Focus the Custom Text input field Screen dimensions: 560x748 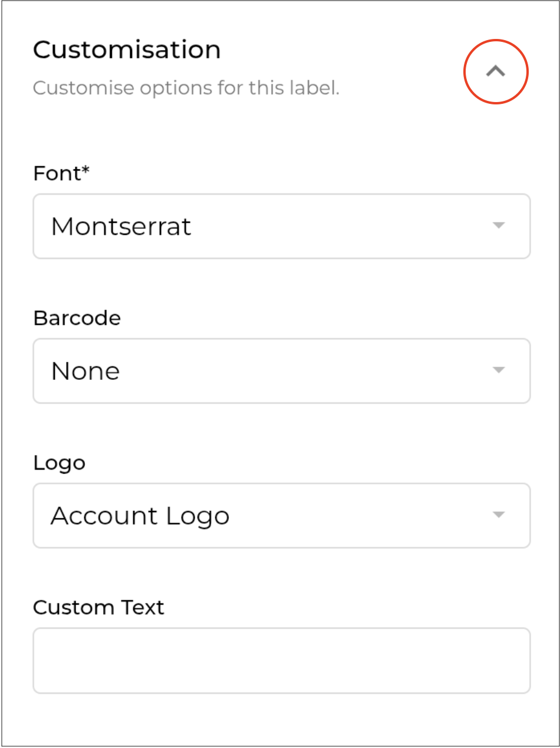point(281,660)
